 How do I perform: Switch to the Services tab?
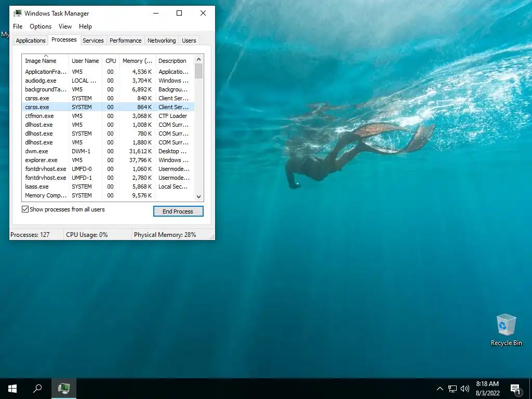point(93,41)
